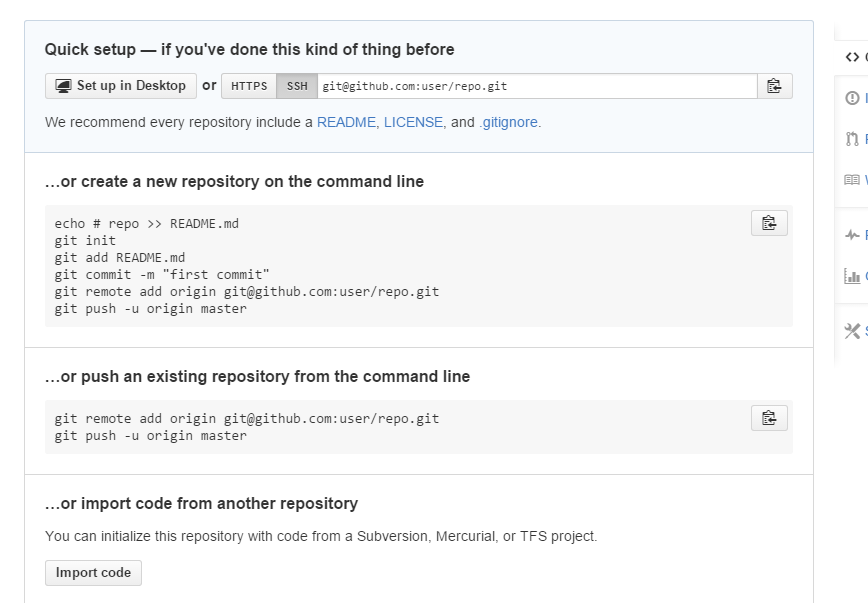Click the Import code button

pos(93,573)
